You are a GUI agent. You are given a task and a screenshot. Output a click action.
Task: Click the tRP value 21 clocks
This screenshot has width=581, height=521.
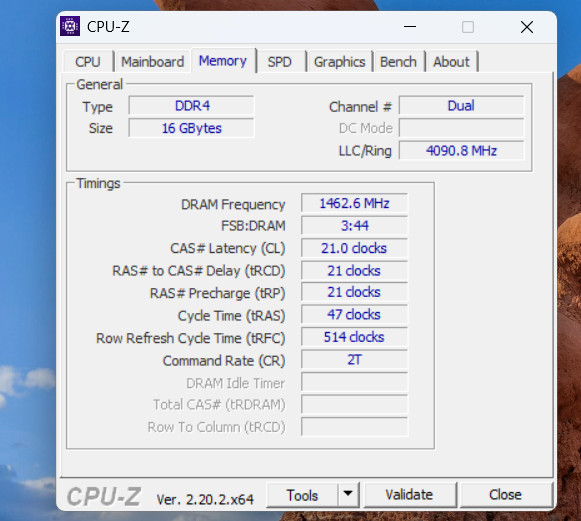tap(354, 292)
